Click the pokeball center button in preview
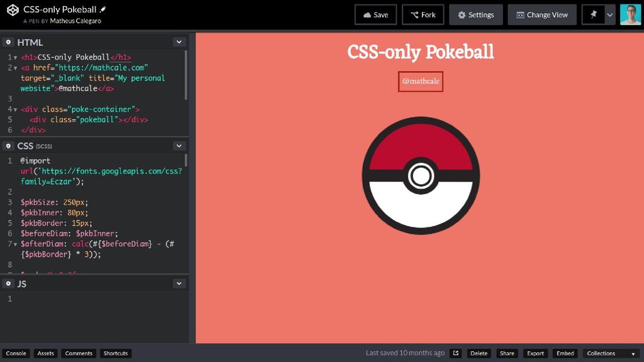644x362 pixels. pos(421,176)
